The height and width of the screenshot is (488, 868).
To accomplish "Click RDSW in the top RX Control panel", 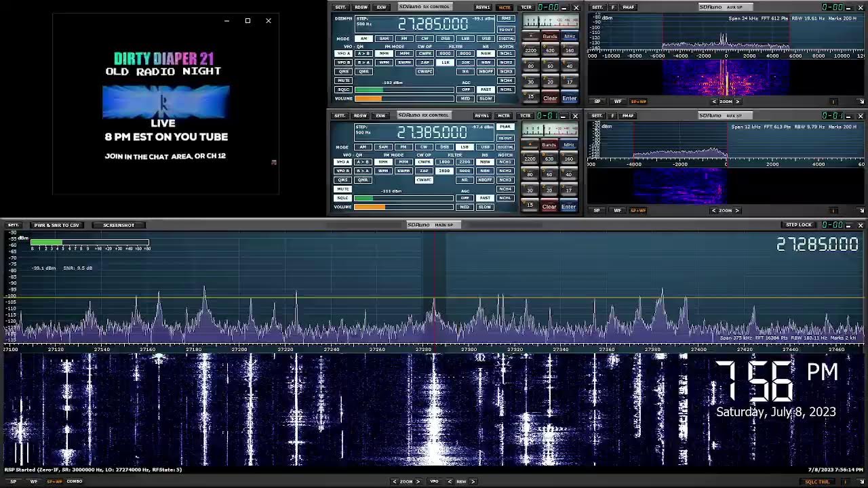I will 361,7.
